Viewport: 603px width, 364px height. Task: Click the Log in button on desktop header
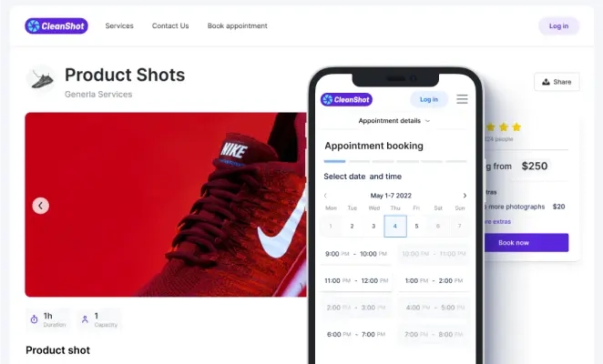tap(558, 26)
